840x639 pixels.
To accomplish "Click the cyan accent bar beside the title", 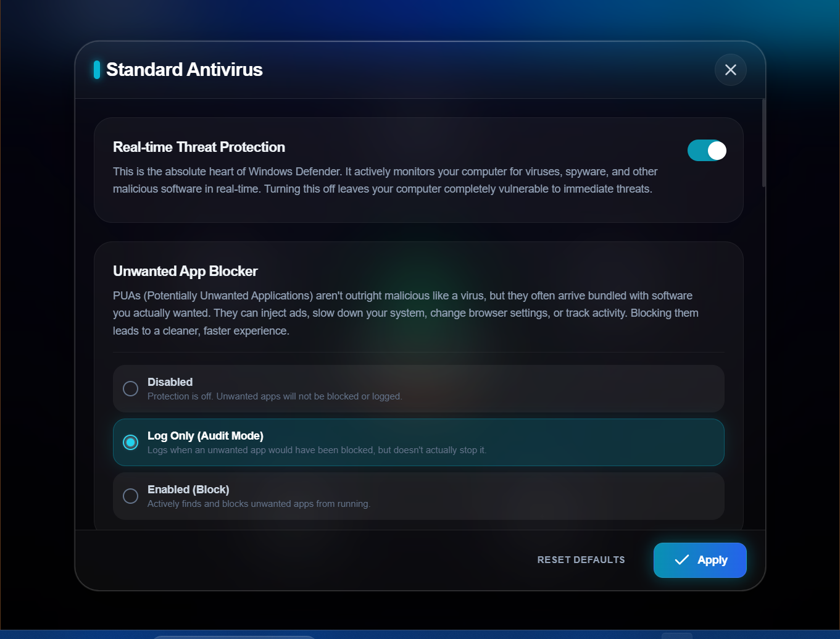I will pyautogui.click(x=97, y=70).
